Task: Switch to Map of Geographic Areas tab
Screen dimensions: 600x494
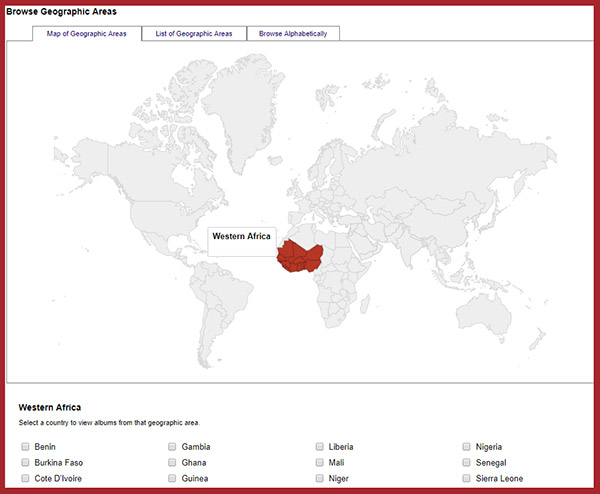Action: coord(86,33)
